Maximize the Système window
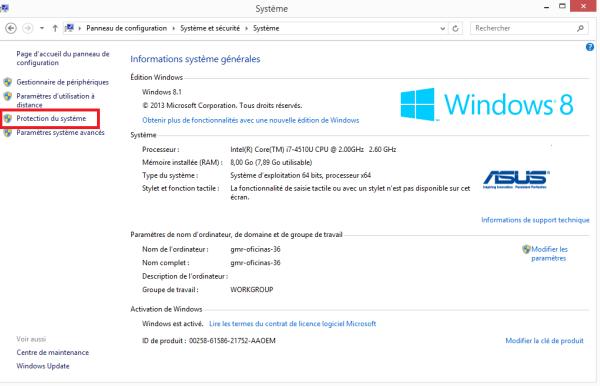The width and height of the screenshot is (600, 386). [x=562, y=6]
